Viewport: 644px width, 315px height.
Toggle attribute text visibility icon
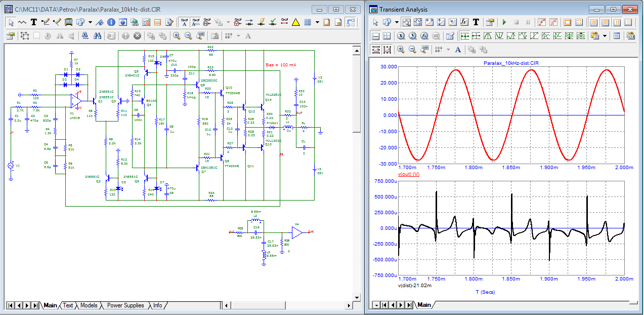184,22
